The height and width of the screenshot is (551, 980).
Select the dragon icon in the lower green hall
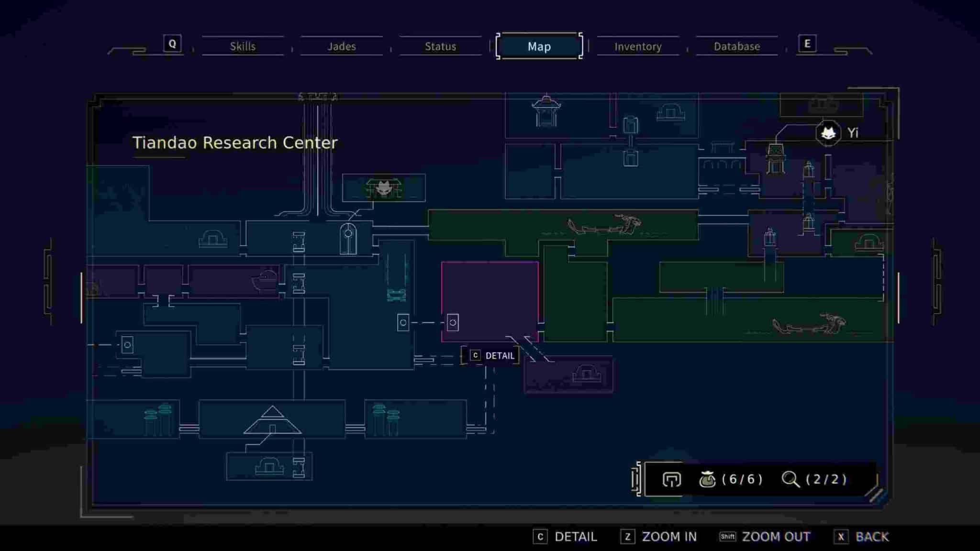[x=809, y=324]
